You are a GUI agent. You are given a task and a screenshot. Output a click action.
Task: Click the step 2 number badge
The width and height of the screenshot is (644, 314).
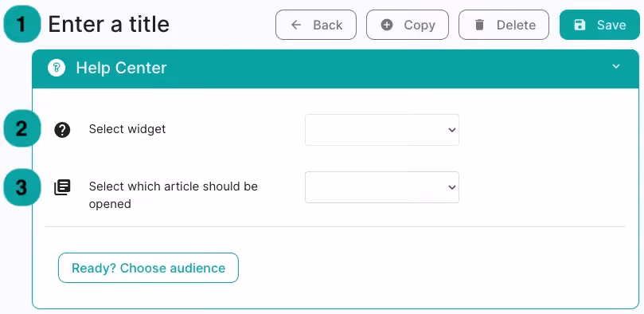tap(22, 128)
